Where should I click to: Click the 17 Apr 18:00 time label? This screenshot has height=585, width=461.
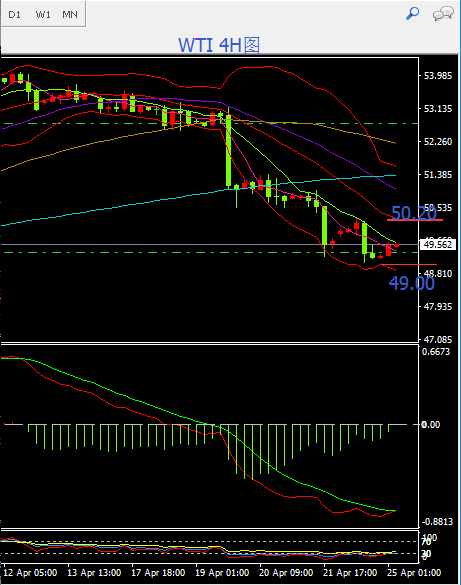tap(158, 573)
